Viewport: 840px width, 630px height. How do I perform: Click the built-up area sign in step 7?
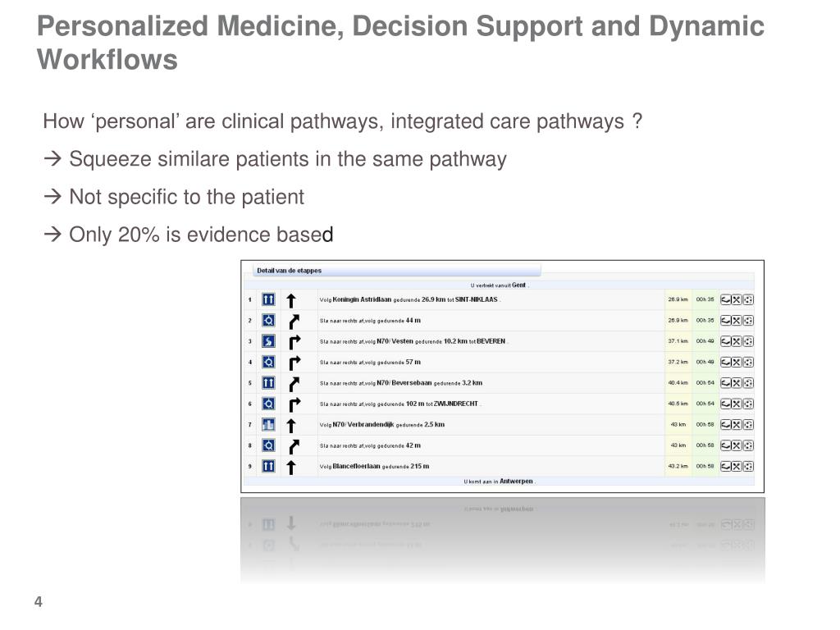coord(268,425)
